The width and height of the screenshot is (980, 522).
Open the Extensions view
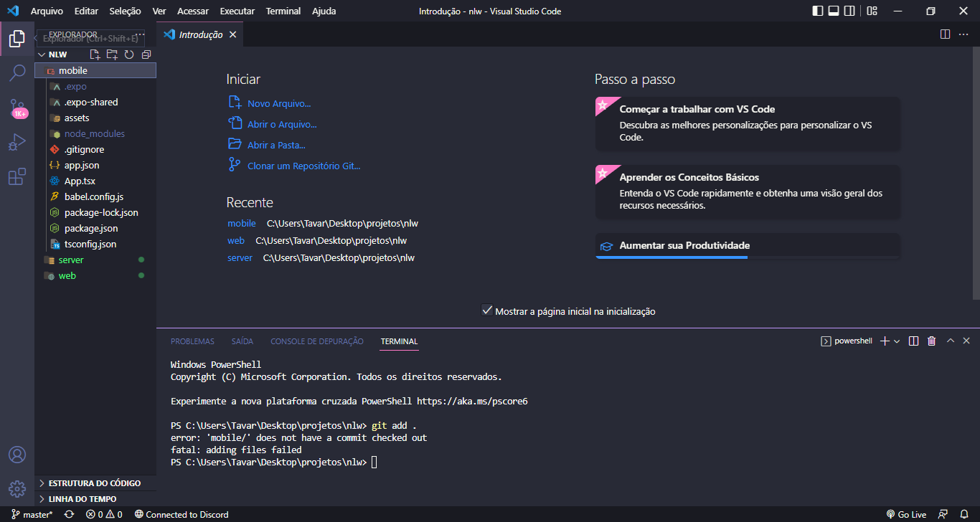[17, 176]
